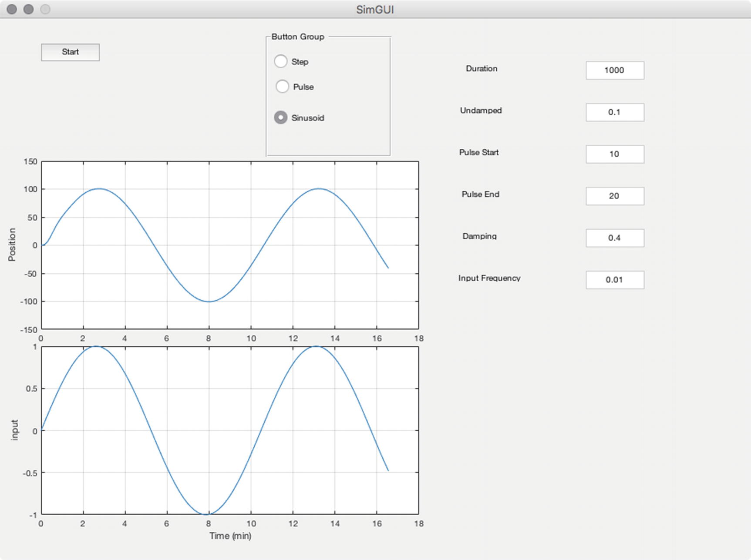Select the Input Frequency text box
Viewport: 751px width, 560px height.
point(614,280)
